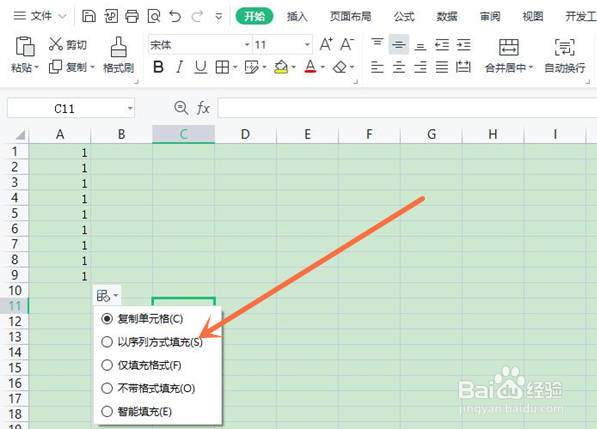Switch to the 审阅 tab
The image size is (597, 429).
490,16
